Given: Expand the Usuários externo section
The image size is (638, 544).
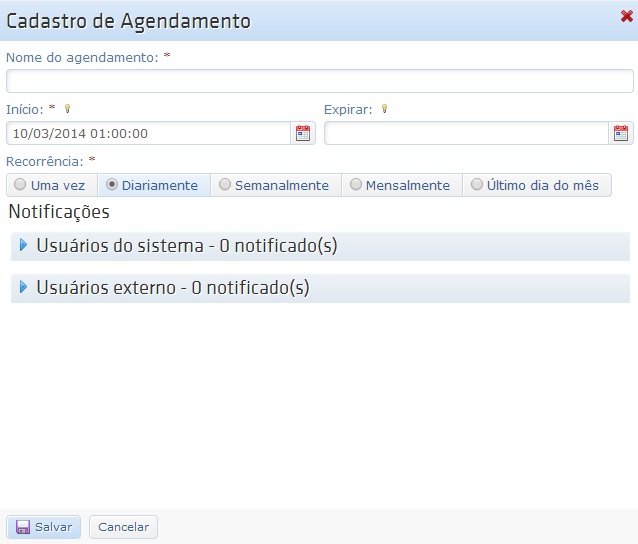Looking at the screenshot, I should pyautogui.click(x=320, y=288).
